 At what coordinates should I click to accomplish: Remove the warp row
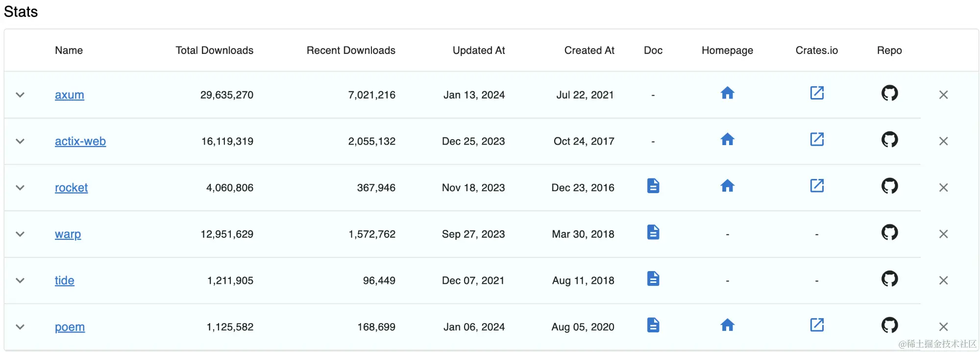(943, 234)
